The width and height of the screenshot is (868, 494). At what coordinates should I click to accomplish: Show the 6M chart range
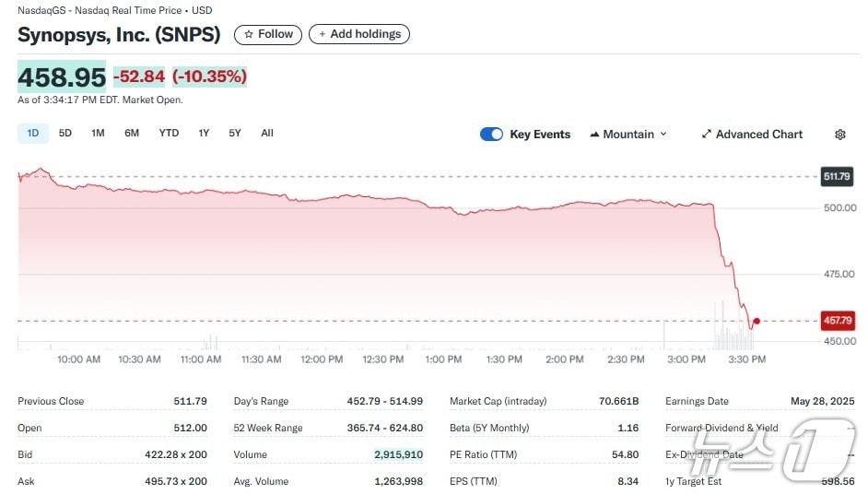[x=132, y=134]
